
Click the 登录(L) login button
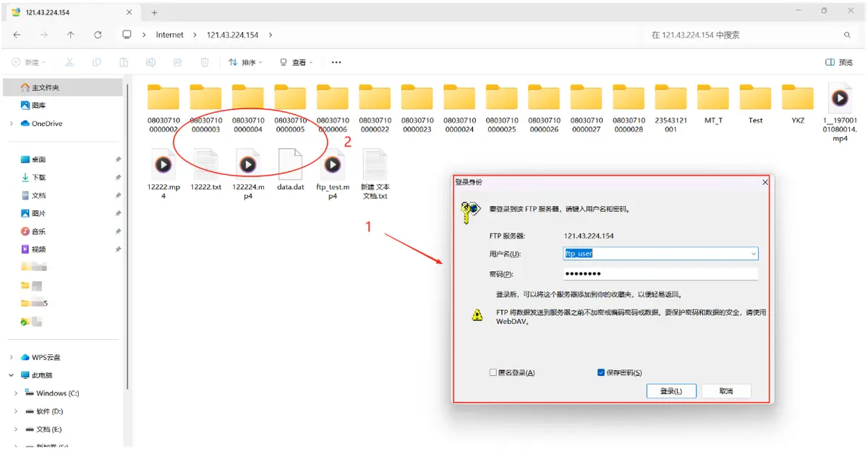click(671, 391)
